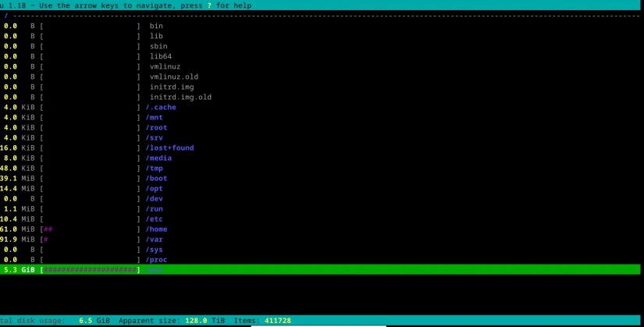Open the /lost+found directory
The height and width of the screenshot is (327, 644).
169,148
